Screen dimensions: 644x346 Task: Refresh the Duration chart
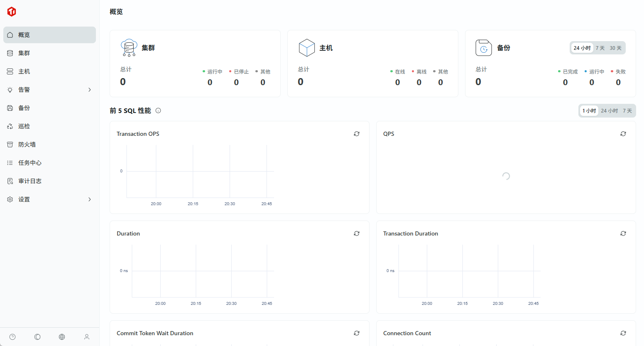(357, 233)
